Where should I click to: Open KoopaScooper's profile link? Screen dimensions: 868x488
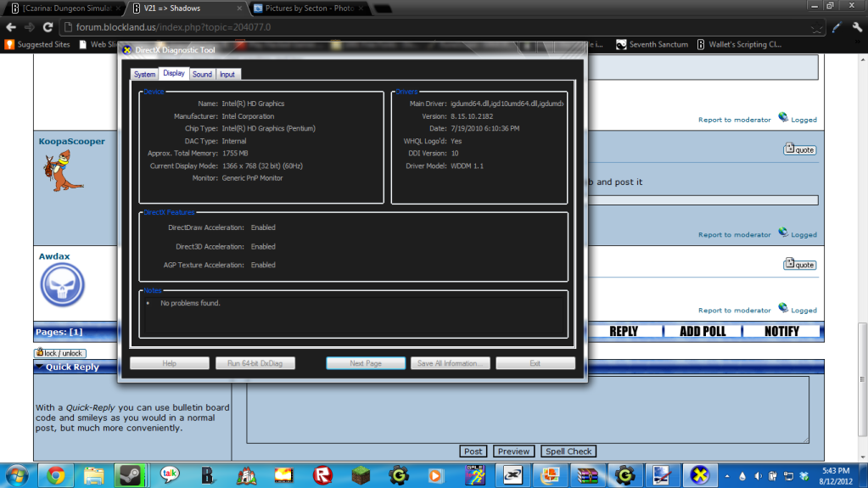pos(71,141)
